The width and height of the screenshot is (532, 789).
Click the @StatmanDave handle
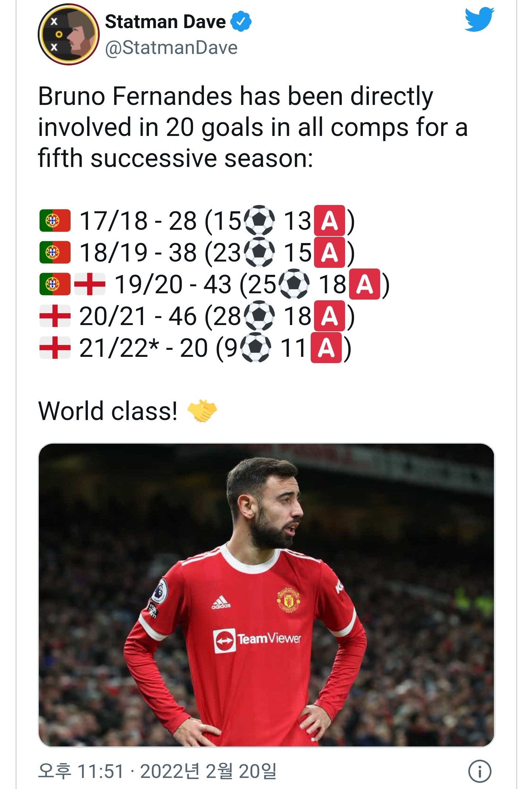click(x=171, y=48)
